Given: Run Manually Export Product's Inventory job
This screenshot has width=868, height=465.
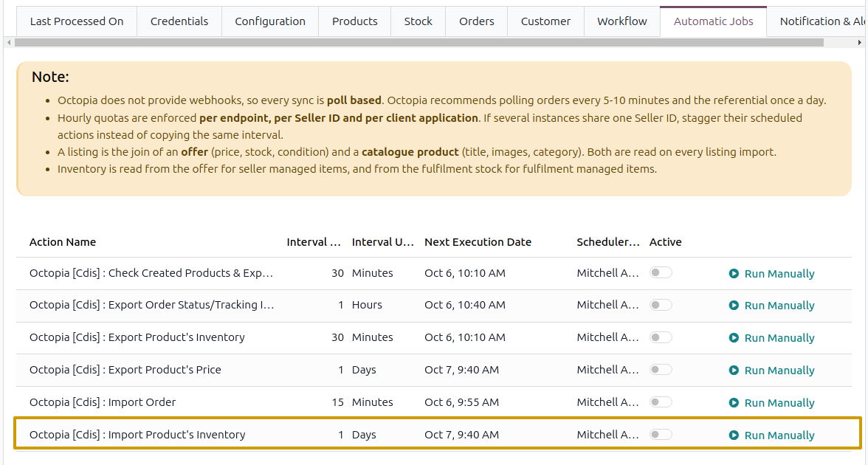Looking at the screenshot, I should (772, 338).
